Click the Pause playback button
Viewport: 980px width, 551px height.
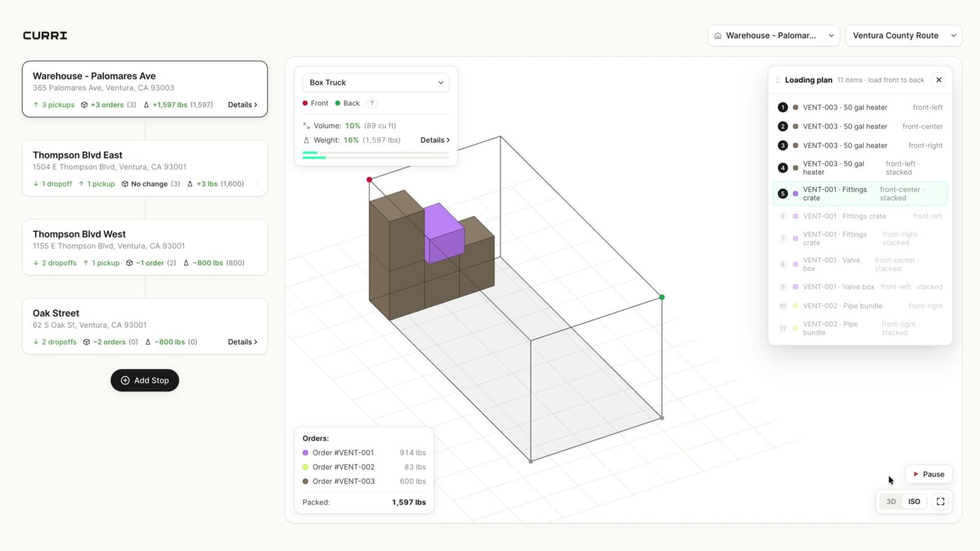click(x=929, y=474)
